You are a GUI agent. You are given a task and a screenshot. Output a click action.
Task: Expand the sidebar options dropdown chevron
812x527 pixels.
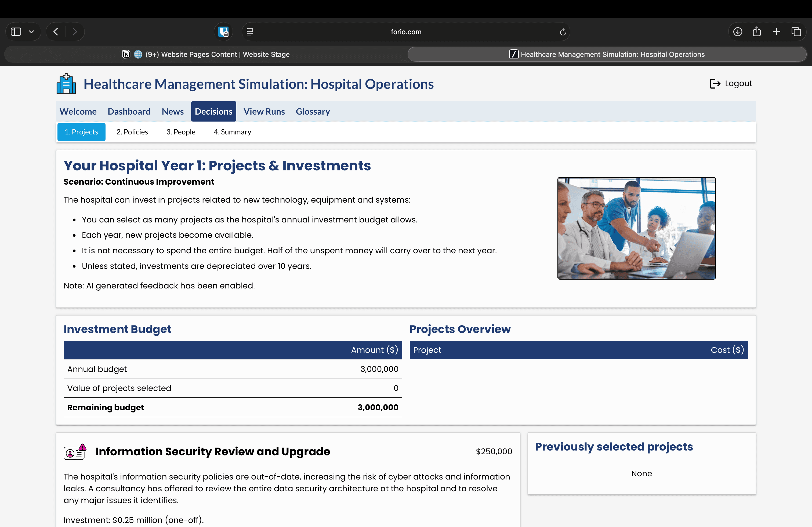31,32
